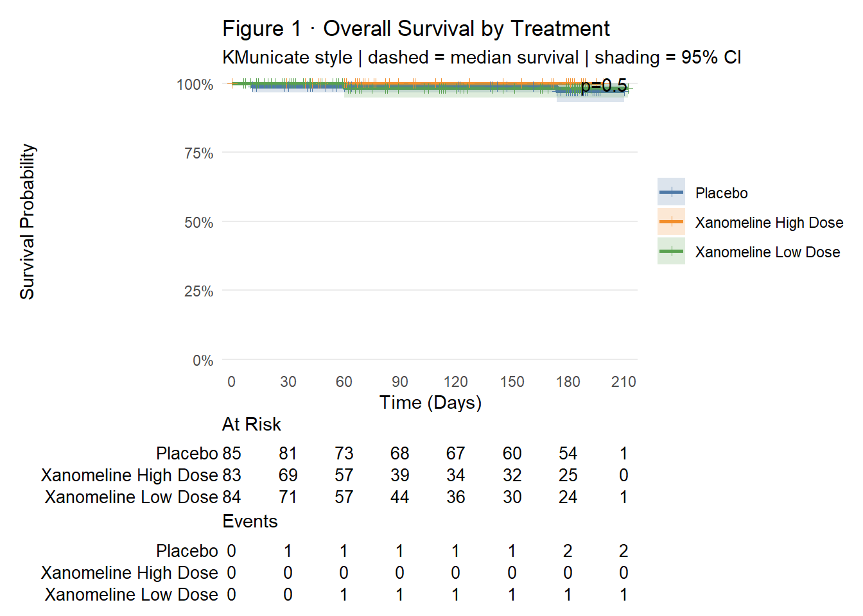Click the 'Survival Probability' y-axis title
The image size is (863, 616).
point(27,221)
